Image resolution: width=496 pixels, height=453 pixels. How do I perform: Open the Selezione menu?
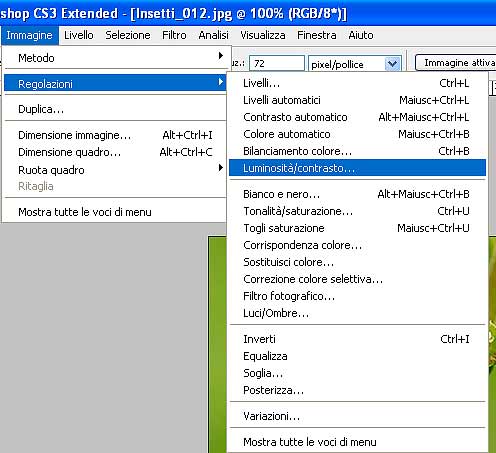[128, 35]
